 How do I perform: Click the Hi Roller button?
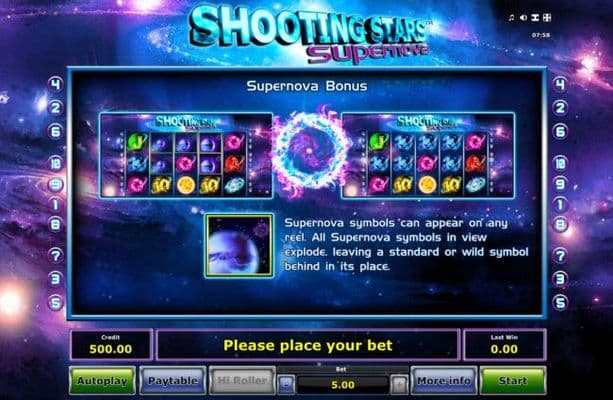[x=242, y=380]
